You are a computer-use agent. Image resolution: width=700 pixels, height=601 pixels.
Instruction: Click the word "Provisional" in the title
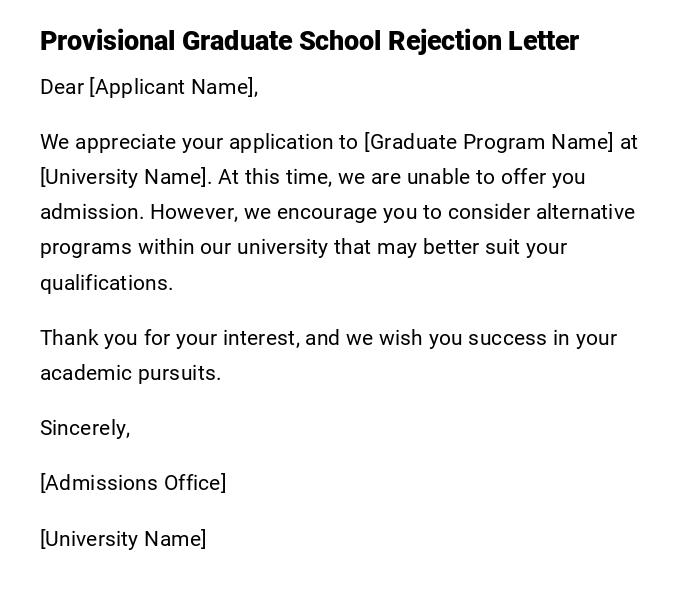107,41
